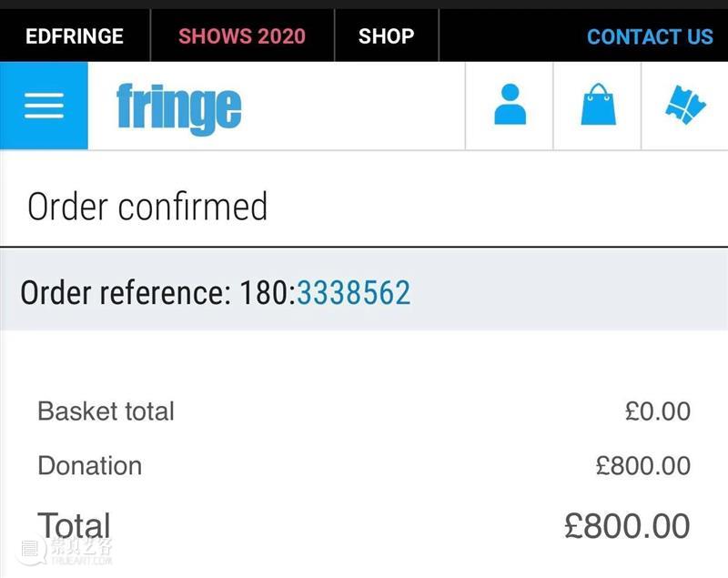Select SHOP in the top bar
This screenshot has height=578, width=728.
pos(386,36)
